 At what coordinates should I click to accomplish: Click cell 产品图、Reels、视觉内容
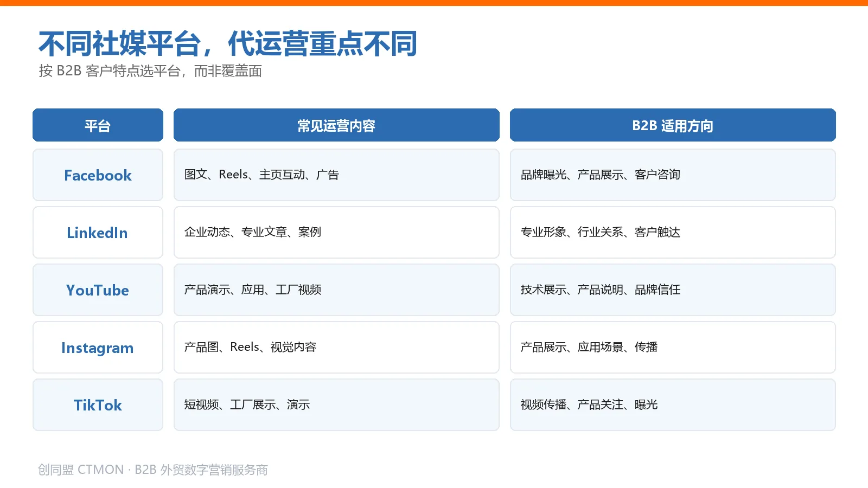(336, 348)
